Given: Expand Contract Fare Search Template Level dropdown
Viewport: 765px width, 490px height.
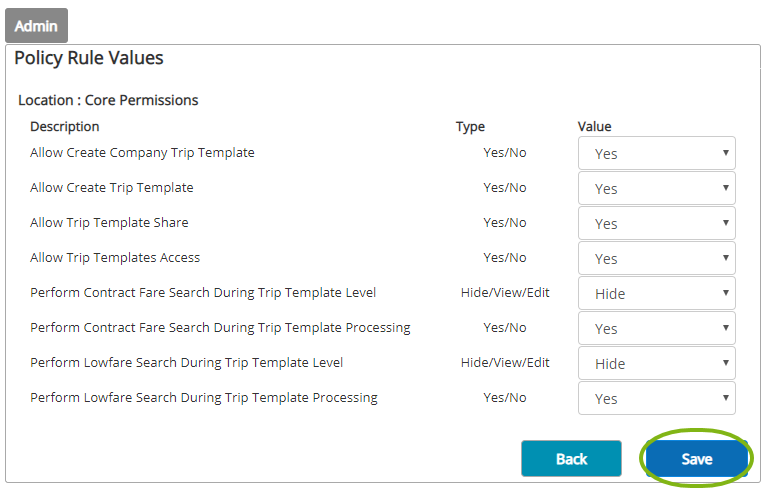Looking at the screenshot, I should coord(656,294).
